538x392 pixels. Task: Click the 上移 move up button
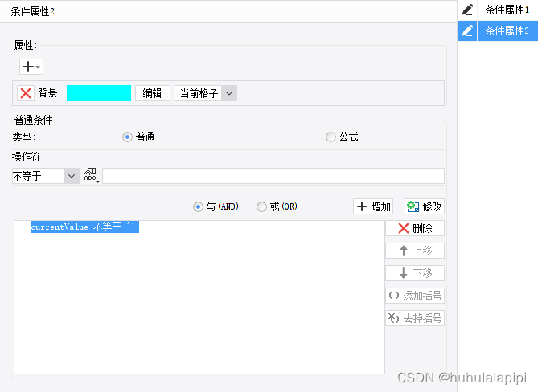tap(415, 251)
